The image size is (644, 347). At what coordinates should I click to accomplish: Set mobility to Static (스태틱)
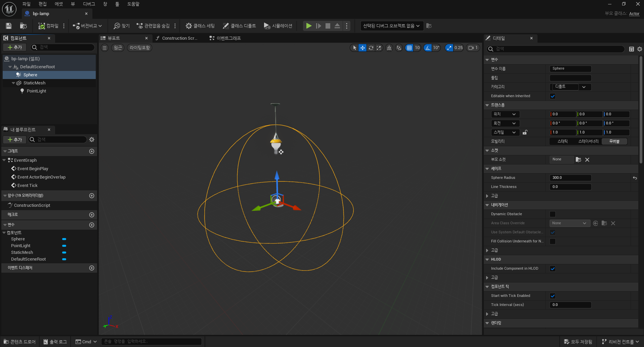563,142
